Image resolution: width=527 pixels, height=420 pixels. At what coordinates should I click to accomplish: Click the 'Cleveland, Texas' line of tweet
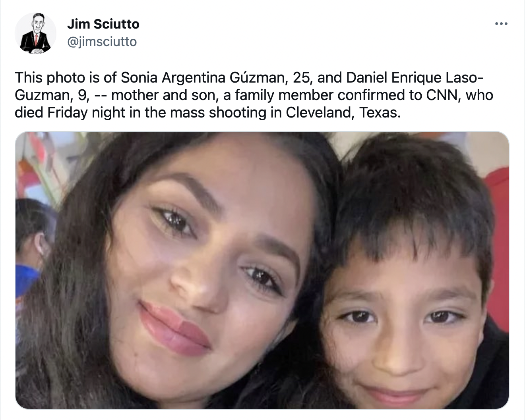pyautogui.click(x=208, y=113)
